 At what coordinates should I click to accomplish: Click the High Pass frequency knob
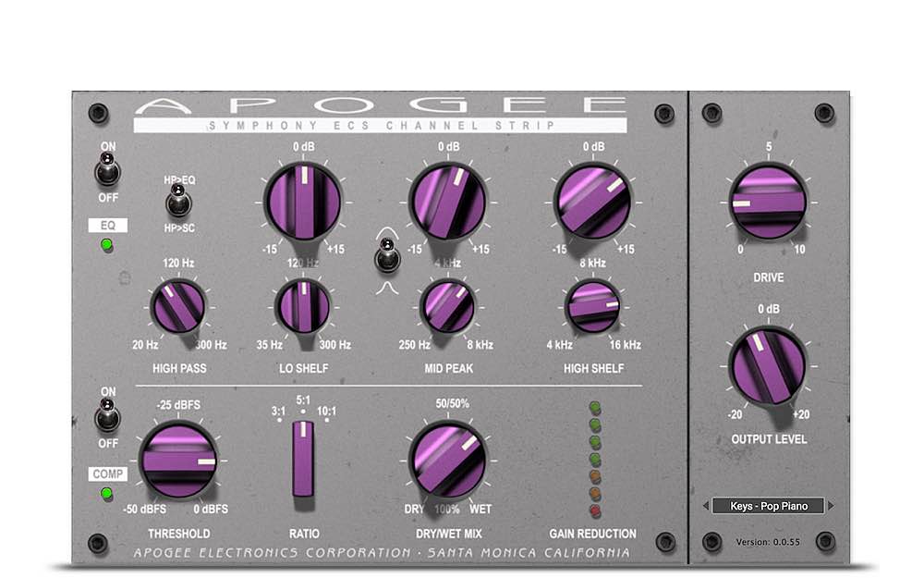(x=178, y=307)
